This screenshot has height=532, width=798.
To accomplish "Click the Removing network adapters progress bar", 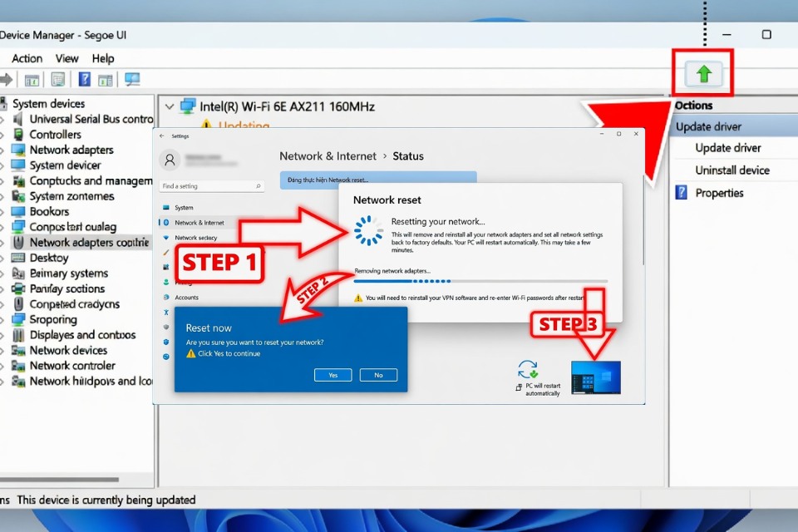I will point(480,281).
